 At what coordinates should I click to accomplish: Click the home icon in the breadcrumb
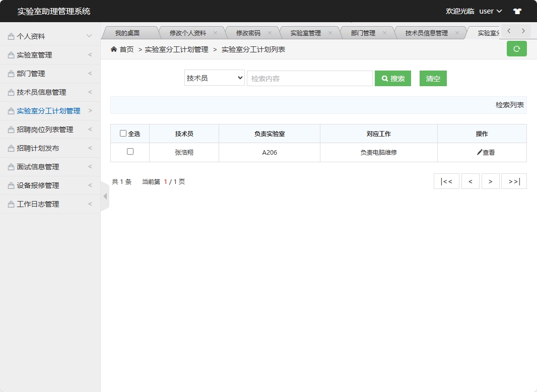(x=114, y=49)
